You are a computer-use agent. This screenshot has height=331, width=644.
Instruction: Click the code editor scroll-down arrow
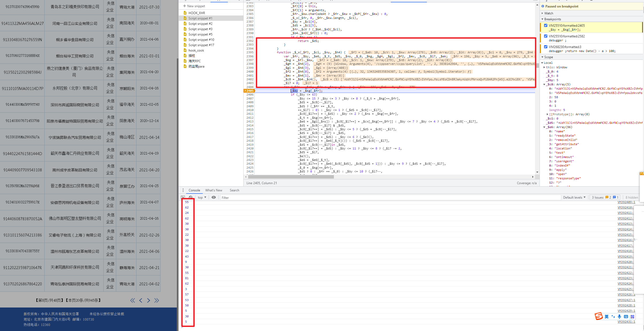tap(537, 172)
